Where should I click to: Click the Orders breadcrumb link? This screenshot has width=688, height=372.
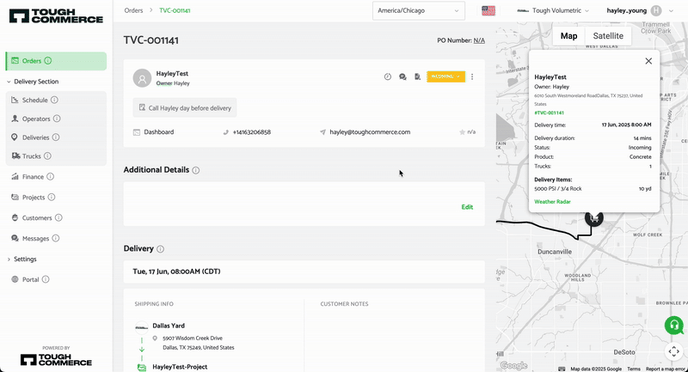[x=133, y=11]
